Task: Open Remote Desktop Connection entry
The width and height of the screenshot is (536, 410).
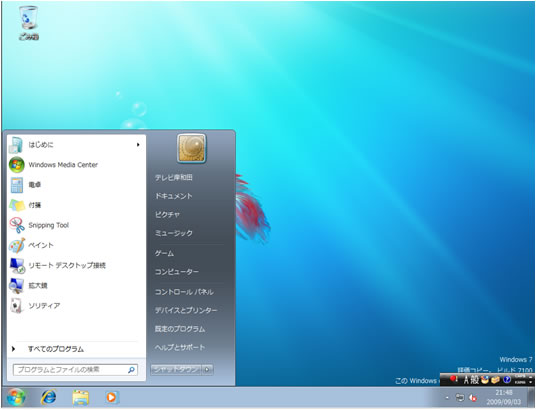Action: [76, 265]
